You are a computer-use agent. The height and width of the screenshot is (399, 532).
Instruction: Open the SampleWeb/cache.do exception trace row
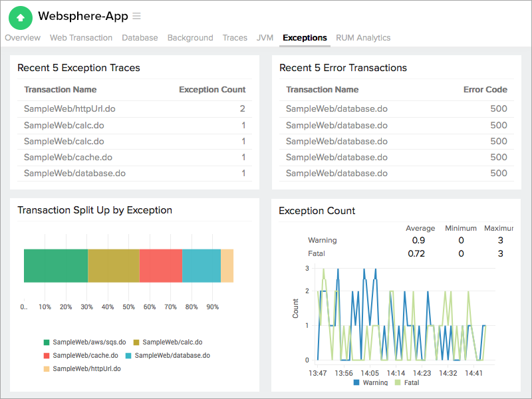pos(68,157)
